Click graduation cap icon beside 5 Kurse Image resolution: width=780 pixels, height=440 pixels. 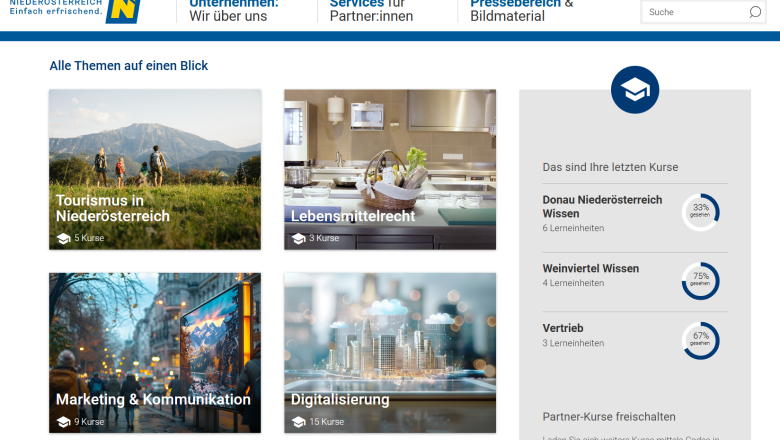pyautogui.click(x=63, y=239)
